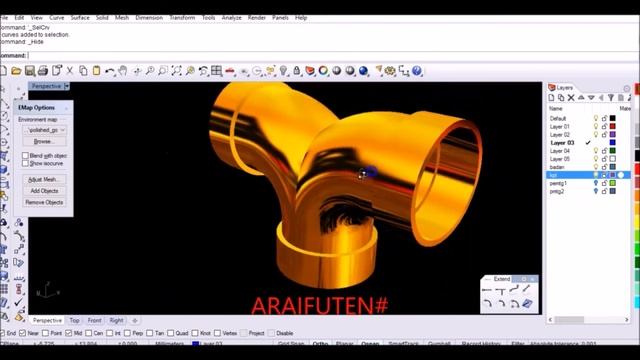Open the color wheel icon in toolbar
The width and height of the screenshot is (640, 360).
[323, 71]
